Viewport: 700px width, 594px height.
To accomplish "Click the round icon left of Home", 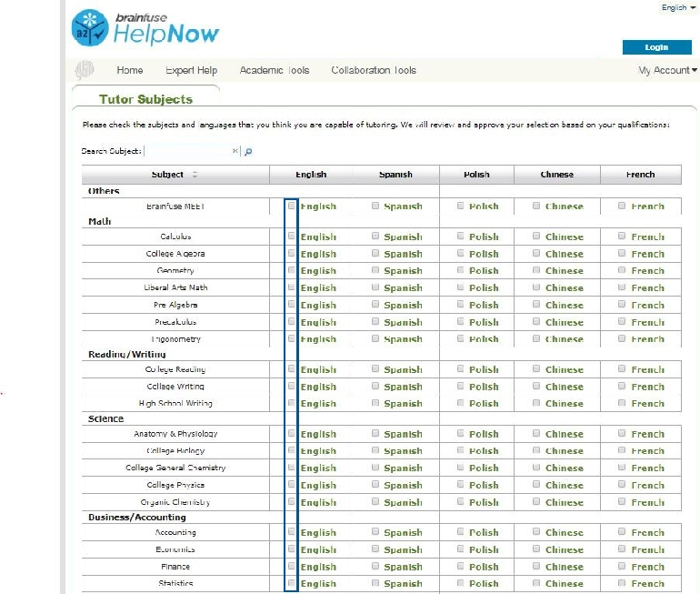I will (x=84, y=70).
